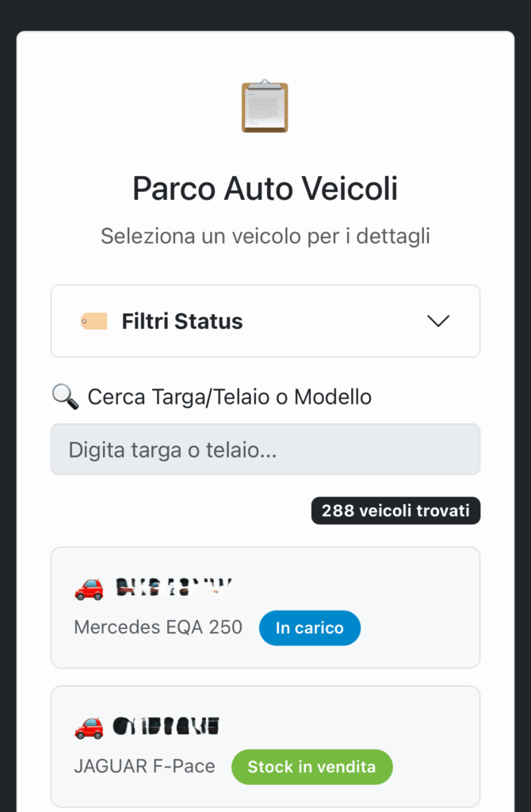Click the green 'Stock in vendita' badge
The width and height of the screenshot is (531, 812).
(311, 767)
